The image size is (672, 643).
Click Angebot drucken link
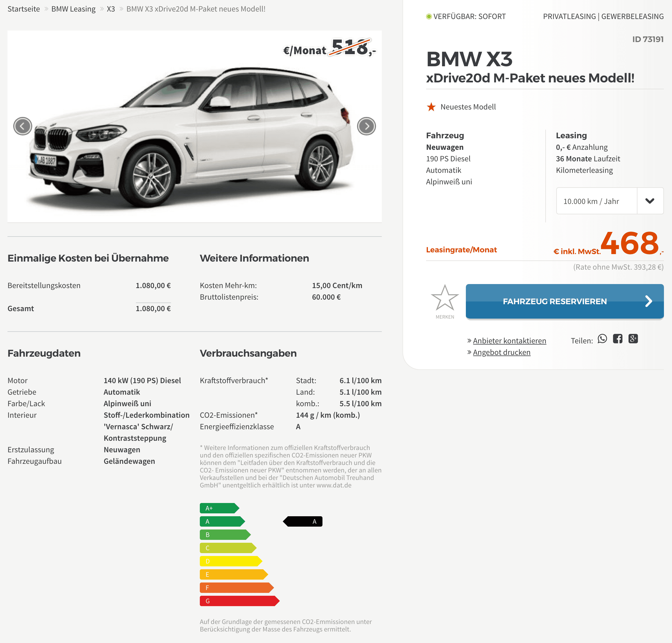pos(502,352)
